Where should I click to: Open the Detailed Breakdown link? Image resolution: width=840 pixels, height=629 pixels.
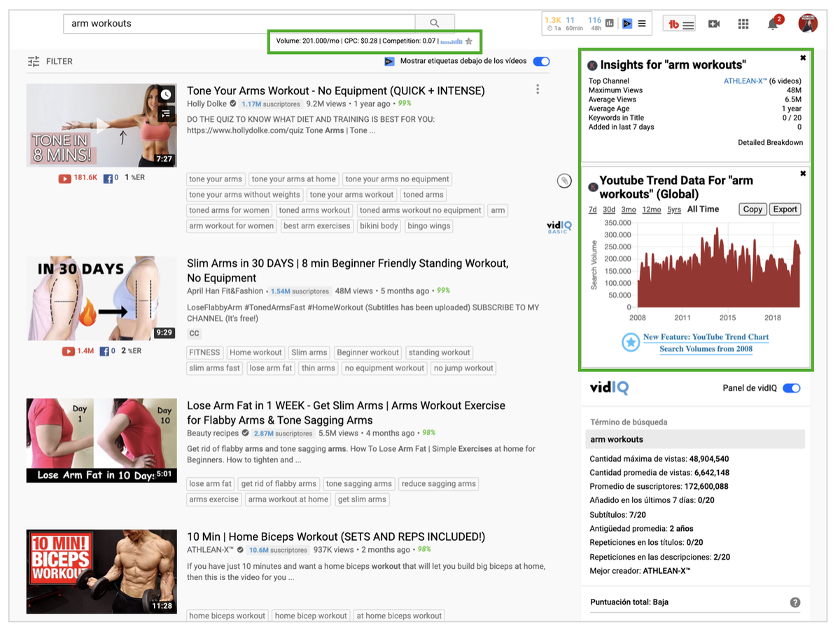(770, 142)
